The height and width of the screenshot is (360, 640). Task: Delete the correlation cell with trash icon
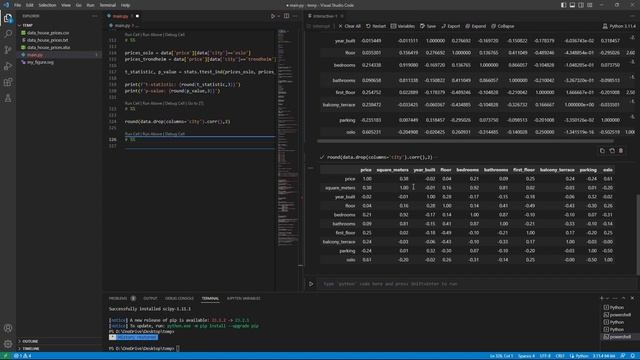[621, 151]
